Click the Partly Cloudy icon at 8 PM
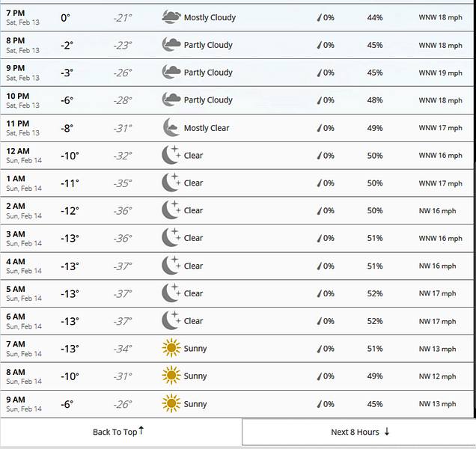476x449 pixels. coord(171,45)
